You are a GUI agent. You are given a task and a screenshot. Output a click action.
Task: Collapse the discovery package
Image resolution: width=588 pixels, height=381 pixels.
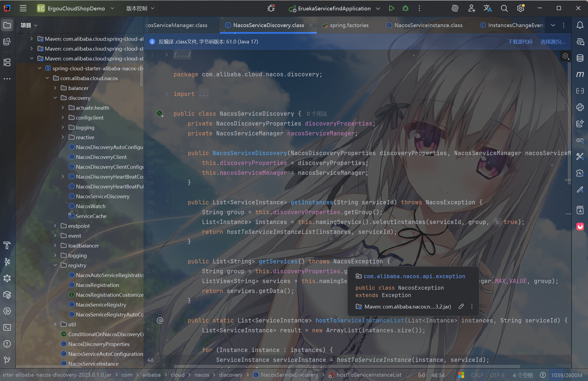pos(55,98)
